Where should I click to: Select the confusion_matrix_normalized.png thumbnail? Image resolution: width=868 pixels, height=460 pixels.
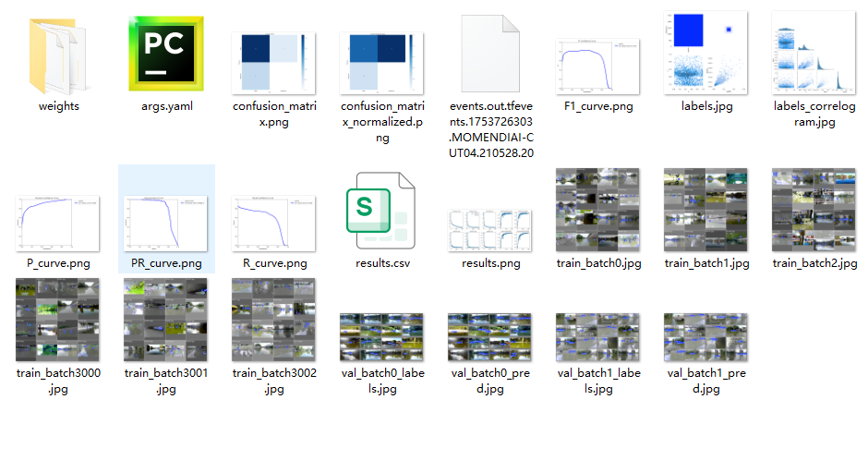tap(381, 63)
